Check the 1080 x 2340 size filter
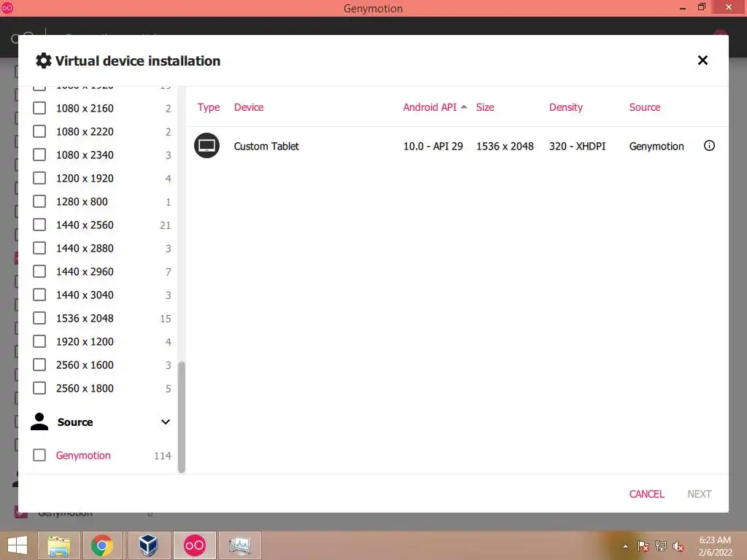The image size is (747, 560). point(39,155)
